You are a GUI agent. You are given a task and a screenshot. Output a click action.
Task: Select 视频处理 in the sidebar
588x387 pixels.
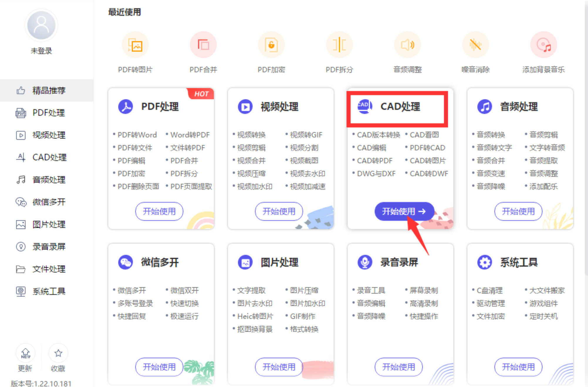(x=47, y=135)
